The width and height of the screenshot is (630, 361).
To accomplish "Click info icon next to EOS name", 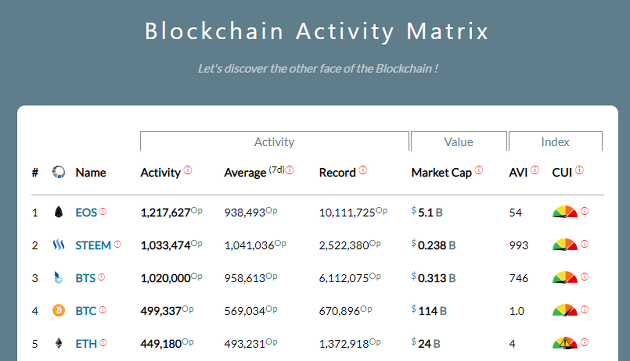I will [x=103, y=211].
